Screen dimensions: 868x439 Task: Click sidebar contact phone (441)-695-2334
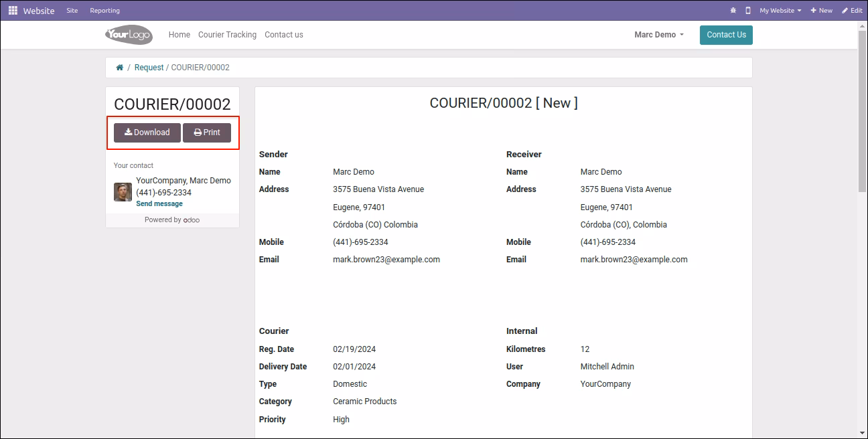click(163, 193)
